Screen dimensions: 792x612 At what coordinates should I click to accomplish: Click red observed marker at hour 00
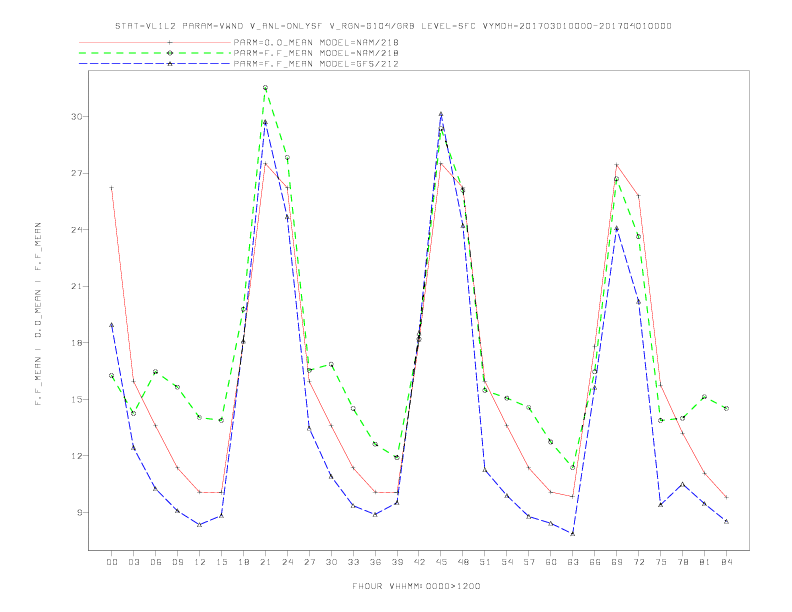(112, 188)
